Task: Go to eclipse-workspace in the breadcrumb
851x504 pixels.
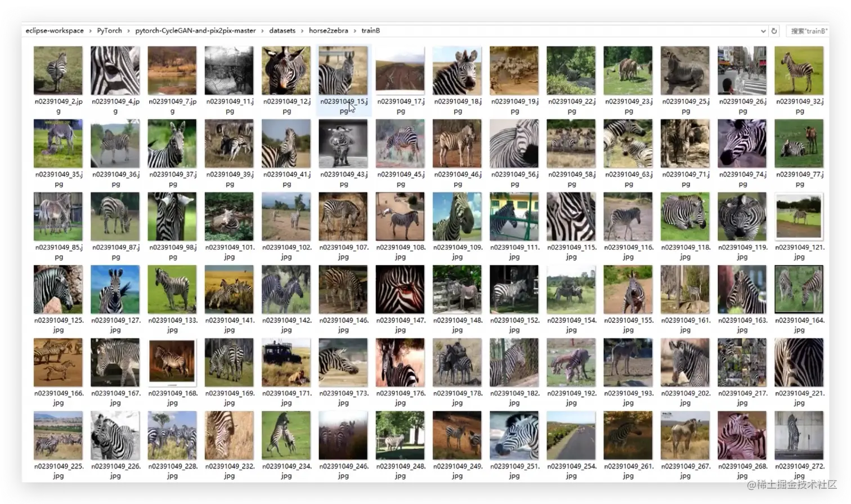Action: (x=55, y=31)
